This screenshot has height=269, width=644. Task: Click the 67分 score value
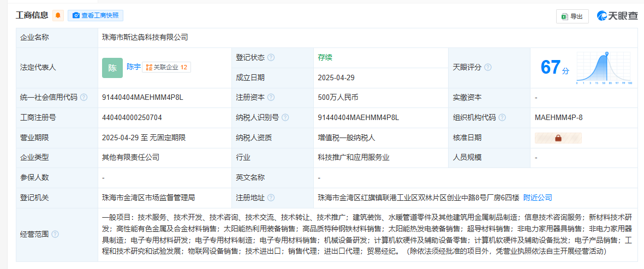click(555, 68)
